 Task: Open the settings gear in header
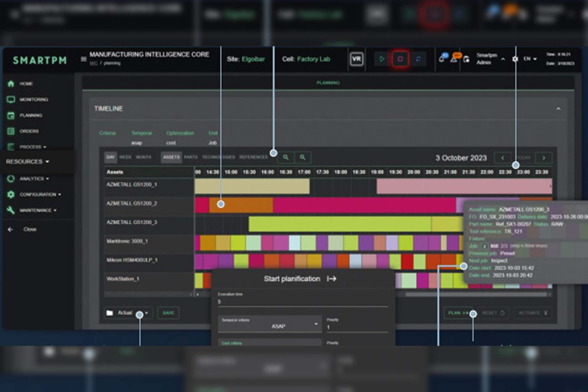[x=515, y=59]
